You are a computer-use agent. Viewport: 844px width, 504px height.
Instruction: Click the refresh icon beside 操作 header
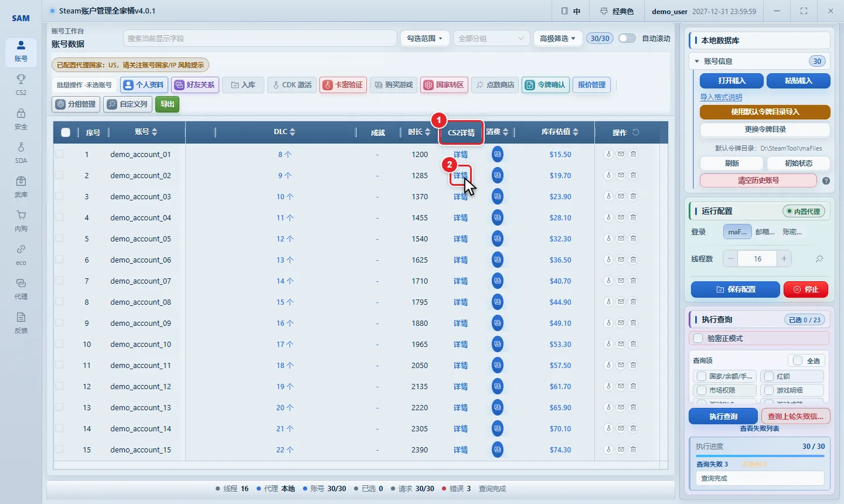point(636,132)
